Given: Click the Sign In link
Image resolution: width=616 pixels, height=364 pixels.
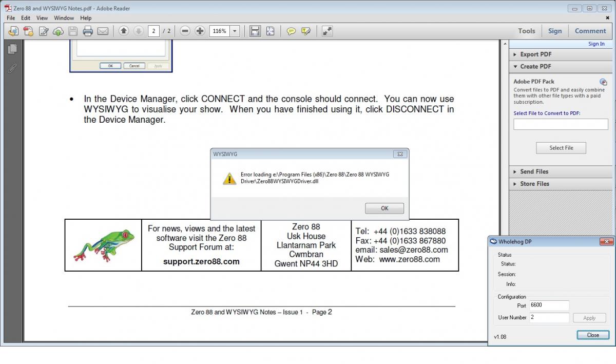Looking at the screenshot, I should coord(596,44).
